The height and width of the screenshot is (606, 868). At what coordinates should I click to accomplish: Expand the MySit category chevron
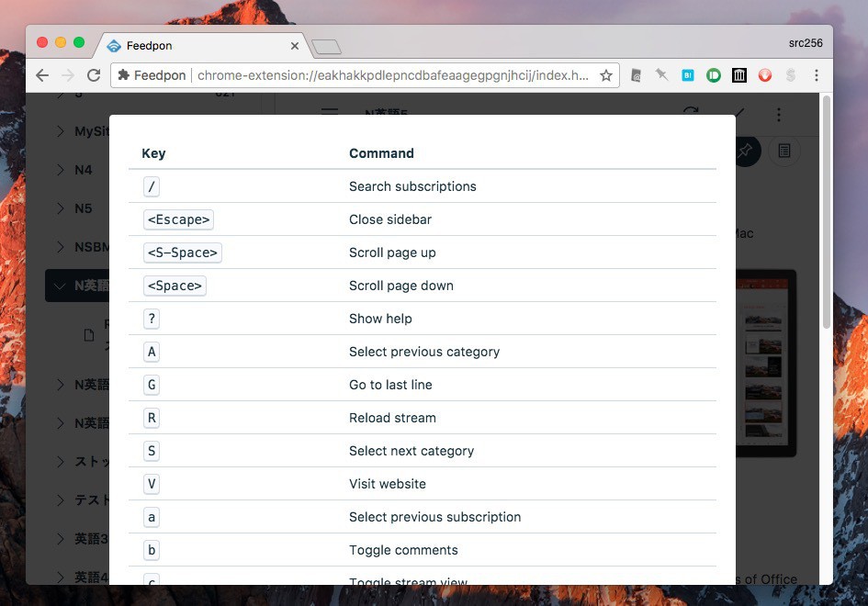click(x=60, y=131)
